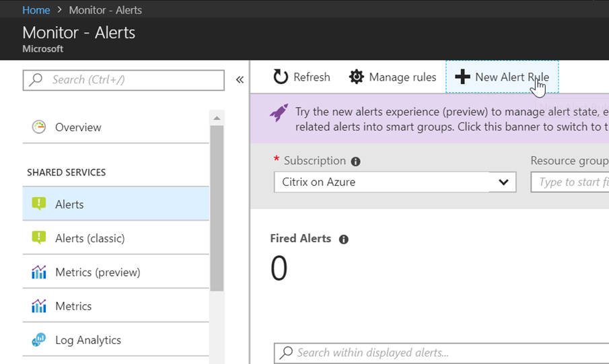Switch to new alerts experience via banner text

coord(452,119)
